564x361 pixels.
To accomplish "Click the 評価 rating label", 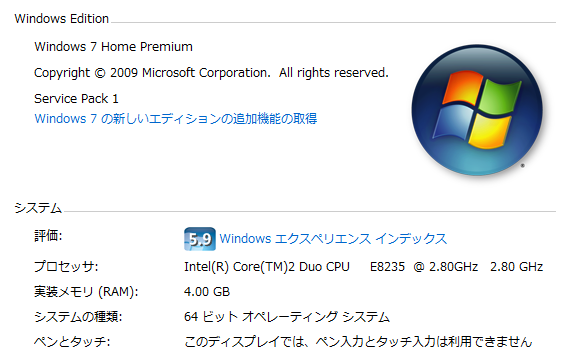I will pyautogui.click(x=48, y=236).
